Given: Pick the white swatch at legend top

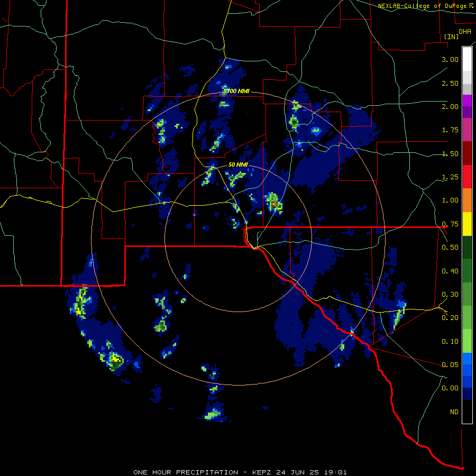Looking at the screenshot, I should point(467,59).
